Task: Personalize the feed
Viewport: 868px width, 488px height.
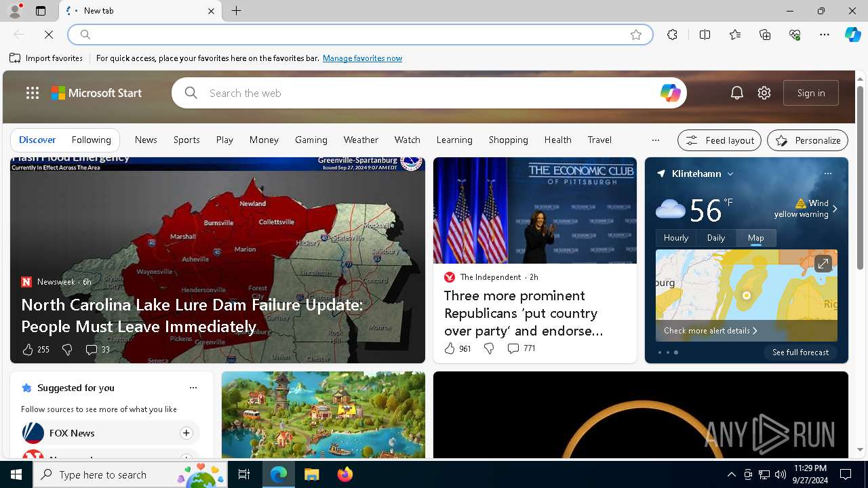Action: [x=808, y=140]
